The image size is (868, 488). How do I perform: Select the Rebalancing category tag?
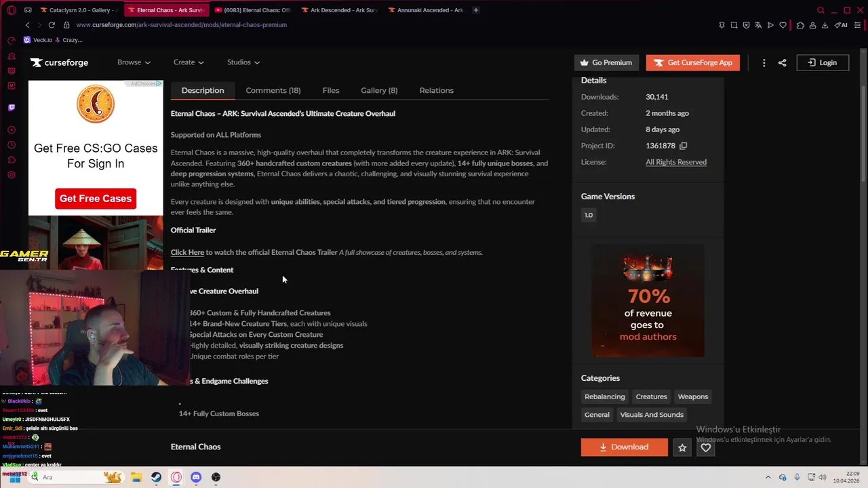point(605,396)
